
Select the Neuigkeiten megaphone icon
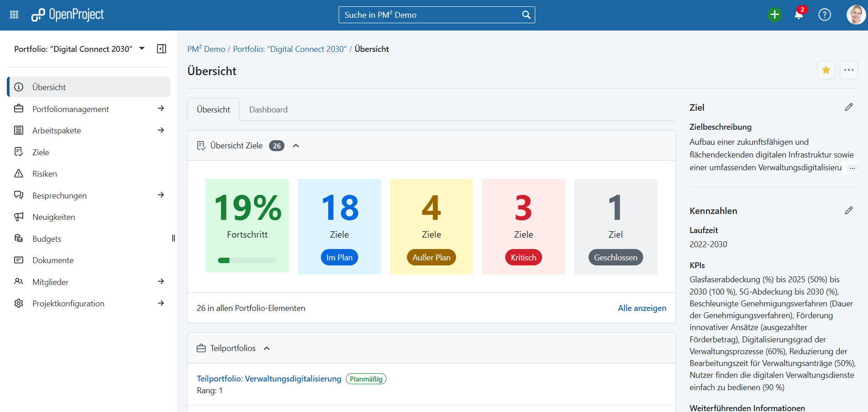19,217
